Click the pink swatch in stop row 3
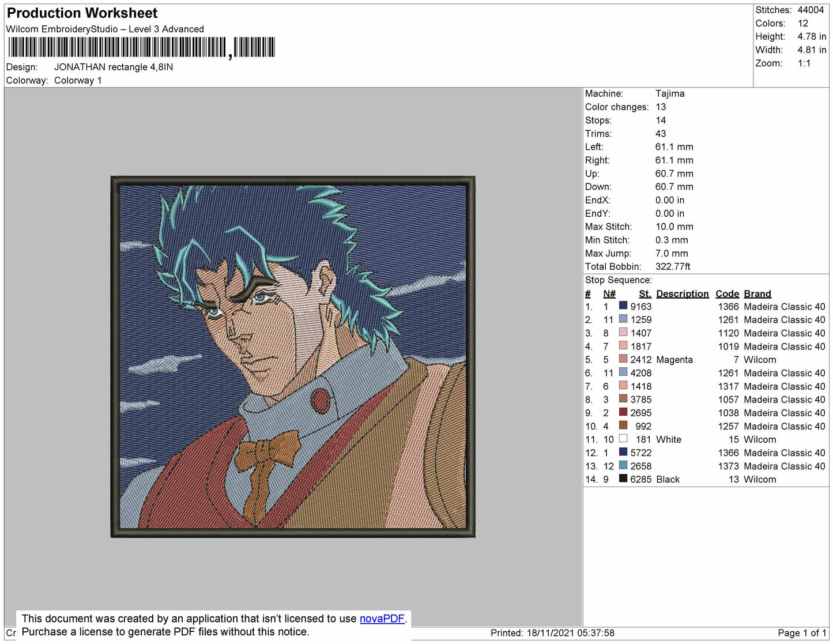The width and height of the screenshot is (833, 644). [623, 333]
